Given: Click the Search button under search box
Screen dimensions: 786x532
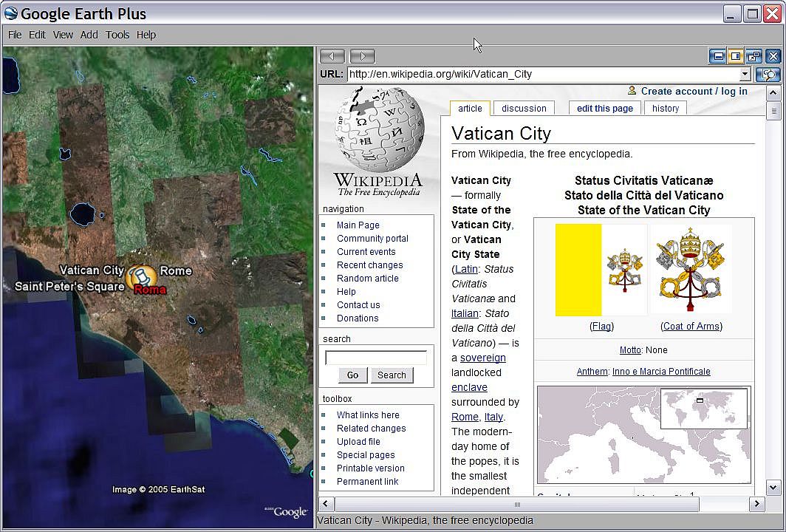Looking at the screenshot, I should tap(392, 375).
